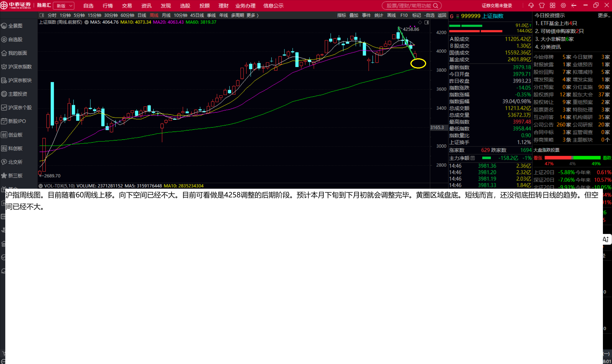Viewport: 612px width, 364px height.
Task: Click the 看跌 bearish vote bar
Action: click(x=587, y=158)
